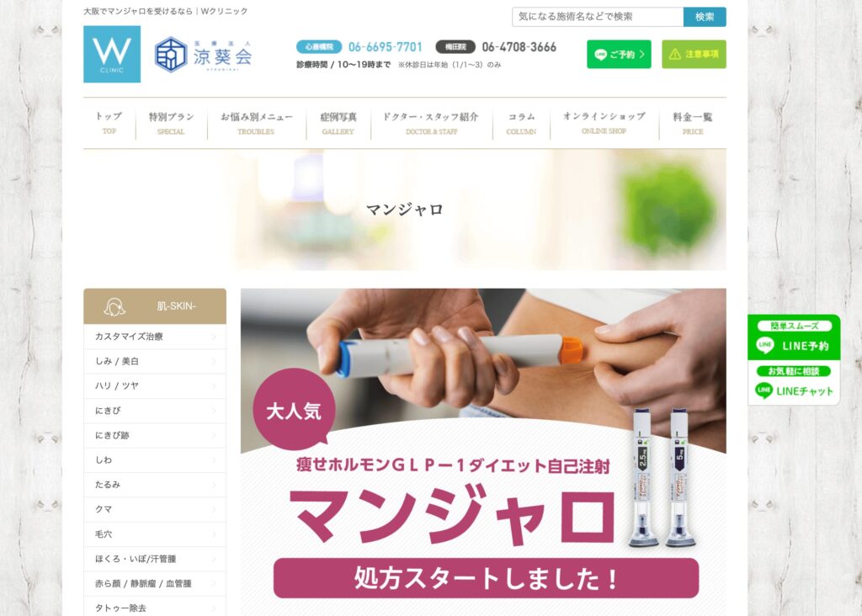Click the 検索 search button
This screenshot has width=862, height=616.
705,17
